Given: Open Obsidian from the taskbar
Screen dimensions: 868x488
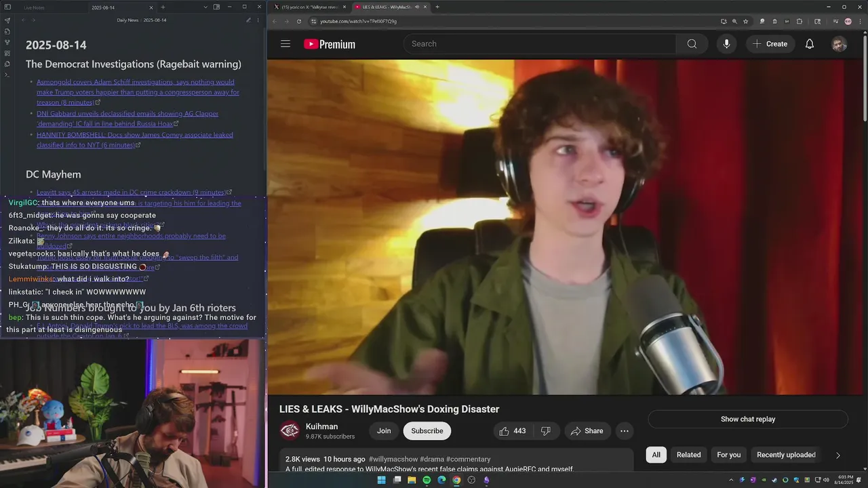Looking at the screenshot, I should tap(486, 480).
